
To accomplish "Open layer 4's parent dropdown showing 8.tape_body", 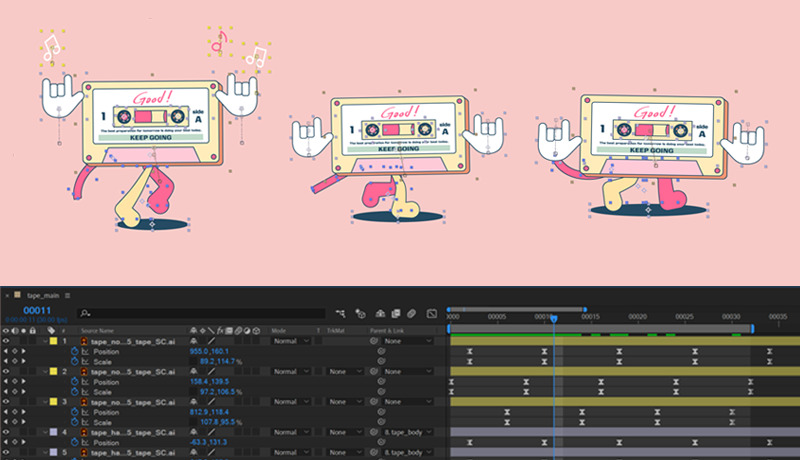I will (408, 432).
